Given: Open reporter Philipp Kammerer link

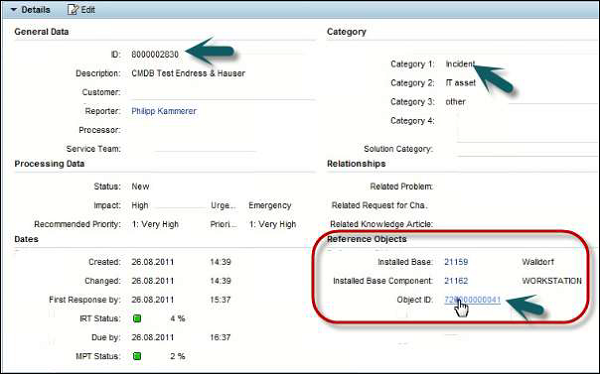Looking at the screenshot, I should pos(164,111).
